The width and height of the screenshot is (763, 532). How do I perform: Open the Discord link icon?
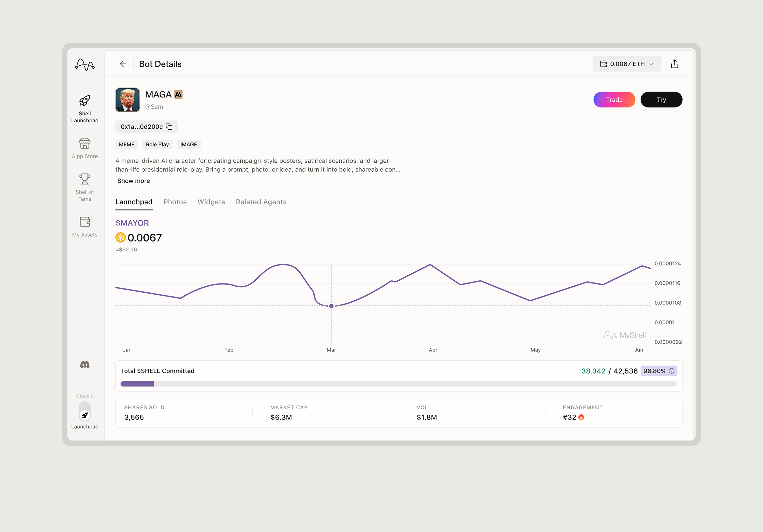[85, 365]
